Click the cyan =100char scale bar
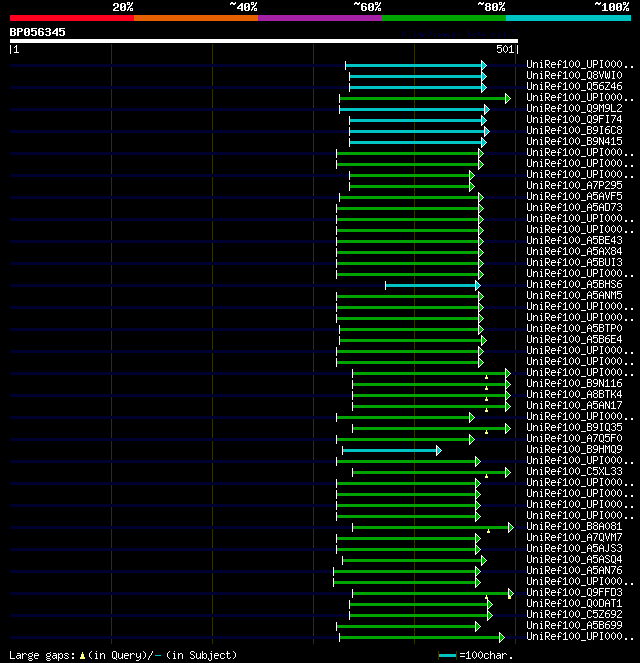 (447, 656)
